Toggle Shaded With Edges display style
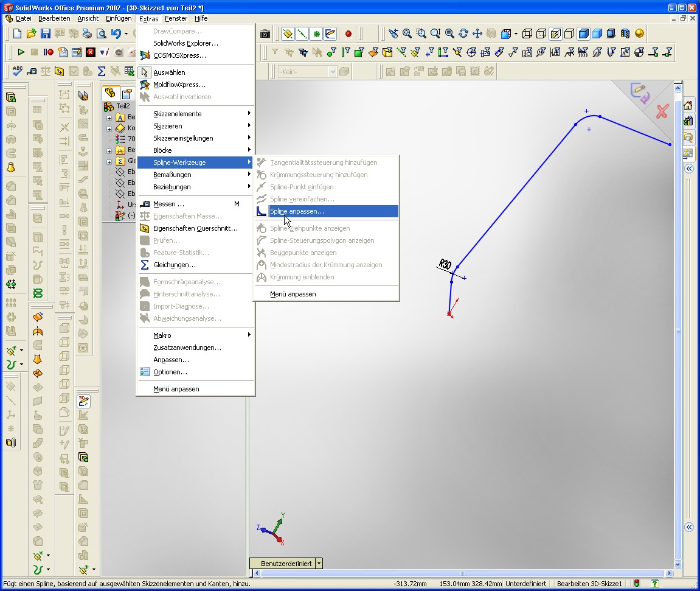The width and height of the screenshot is (700, 591). (x=583, y=33)
